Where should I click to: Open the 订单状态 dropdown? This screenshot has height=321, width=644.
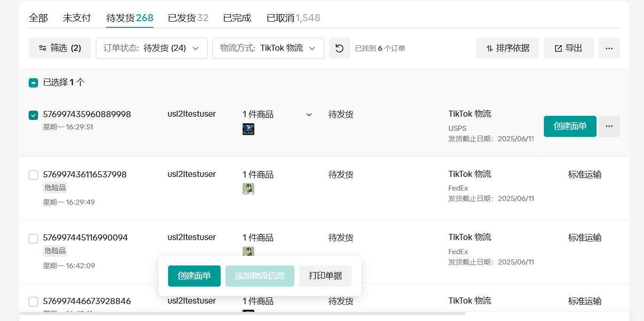[x=151, y=48]
